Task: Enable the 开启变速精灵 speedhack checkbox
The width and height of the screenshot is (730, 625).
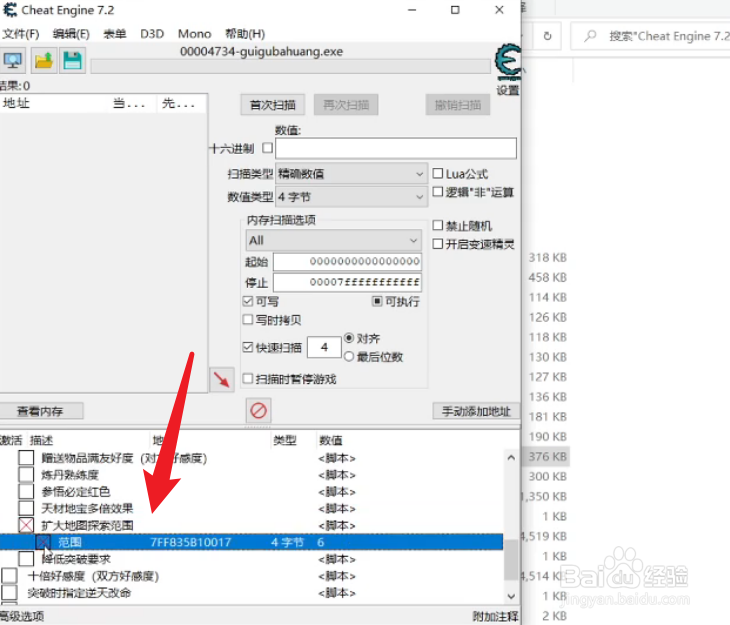Action: coord(438,244)
